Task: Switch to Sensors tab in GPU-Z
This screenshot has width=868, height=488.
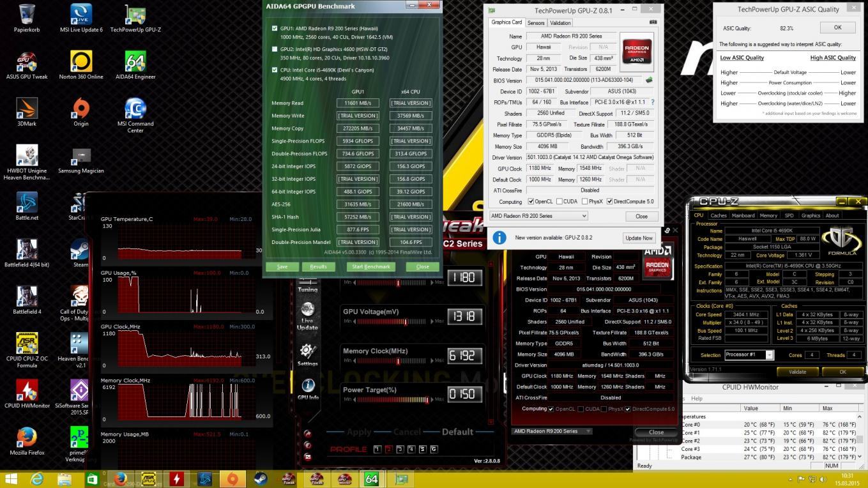Action: point(536,23)
